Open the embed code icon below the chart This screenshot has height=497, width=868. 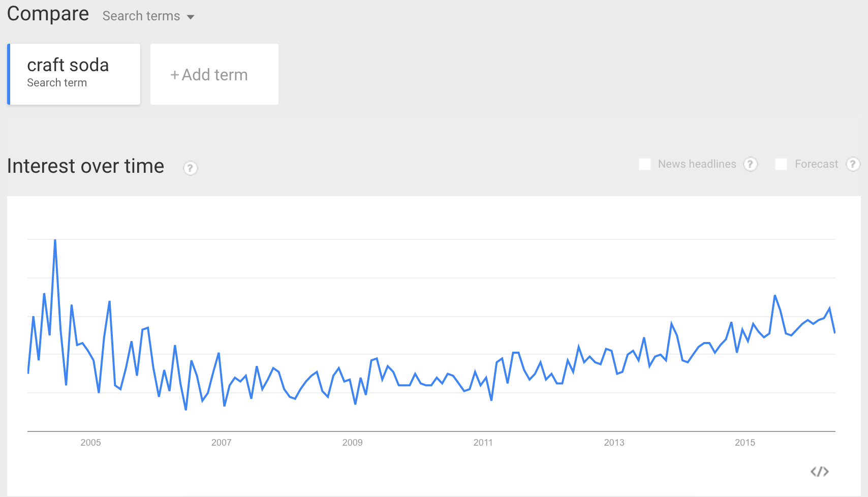click(819, 472)
